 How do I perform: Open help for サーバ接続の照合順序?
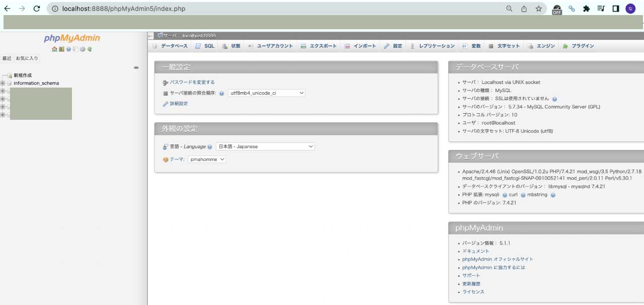(221, 93)
